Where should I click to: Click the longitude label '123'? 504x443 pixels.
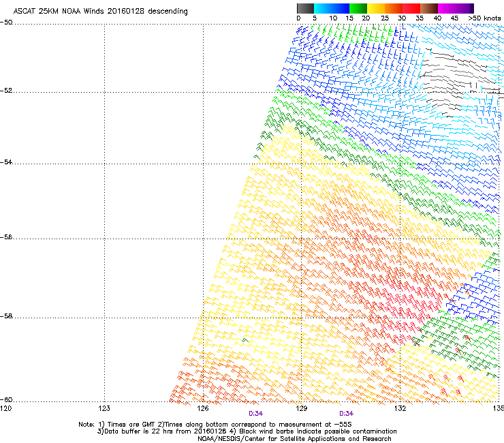tap(104, 408)
